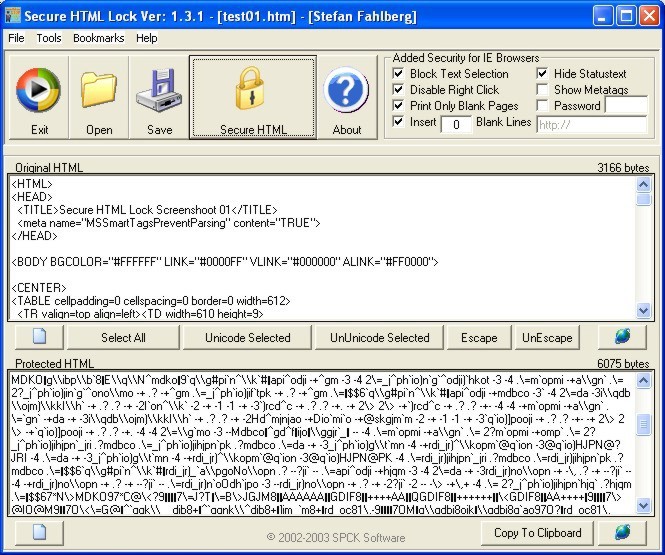The width and height of the screenshot is (665, 555).
Task: Click Protected HTML scrollbar up arrow
Action: click(643, 380)
